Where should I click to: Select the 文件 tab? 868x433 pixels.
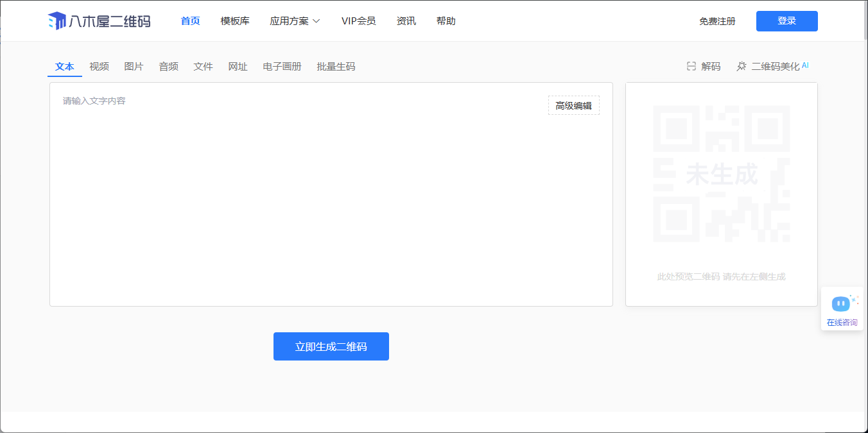(x=203, y=66)
